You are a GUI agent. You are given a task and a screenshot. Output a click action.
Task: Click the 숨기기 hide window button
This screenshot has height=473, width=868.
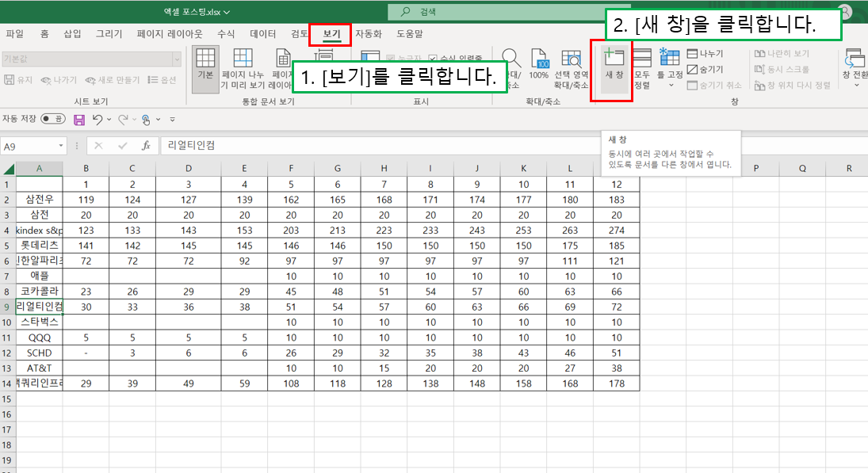click(x=705, y=69)
